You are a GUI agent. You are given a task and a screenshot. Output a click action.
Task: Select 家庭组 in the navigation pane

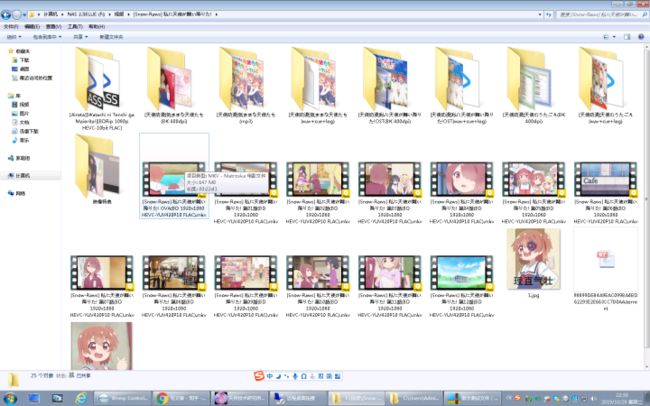(x=19, y=158)
